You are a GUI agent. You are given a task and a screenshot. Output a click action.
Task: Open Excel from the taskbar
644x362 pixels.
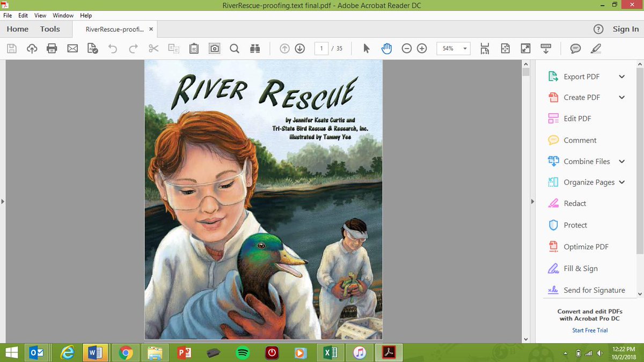(x=330, y=352)
